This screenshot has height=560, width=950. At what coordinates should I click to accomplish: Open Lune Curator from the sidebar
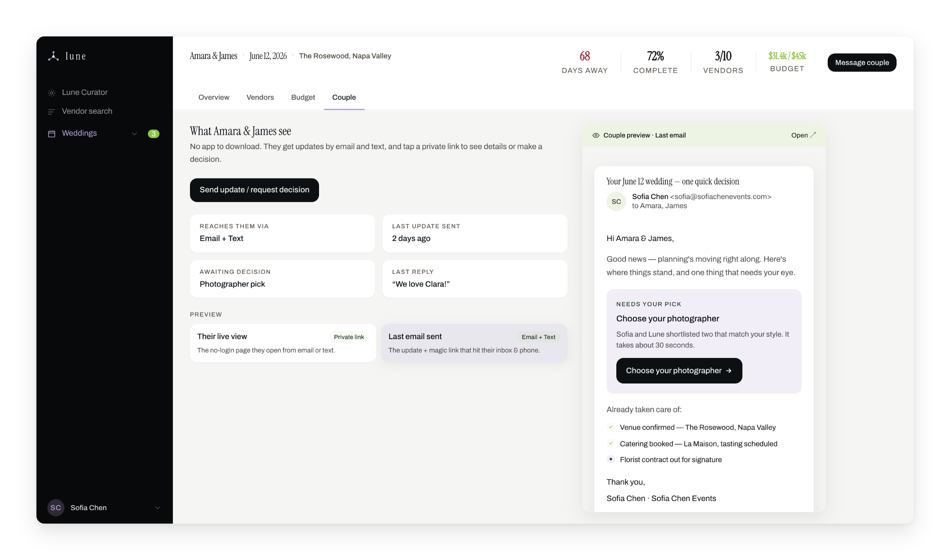click(x=85, y=92)
